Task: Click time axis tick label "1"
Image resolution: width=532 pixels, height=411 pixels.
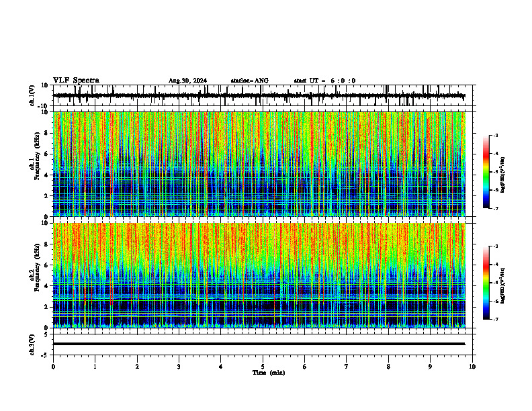Action: click(95, 367)
